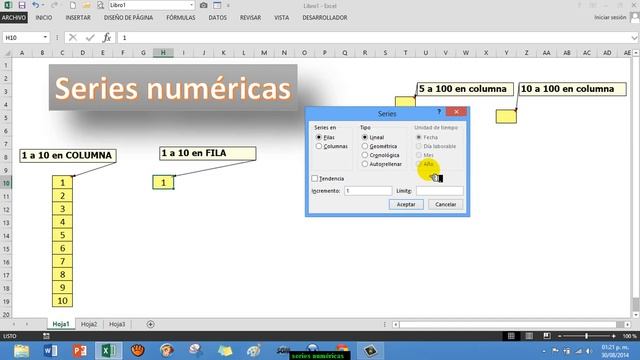Select cell containing 10 in column C

pos(62,301)
